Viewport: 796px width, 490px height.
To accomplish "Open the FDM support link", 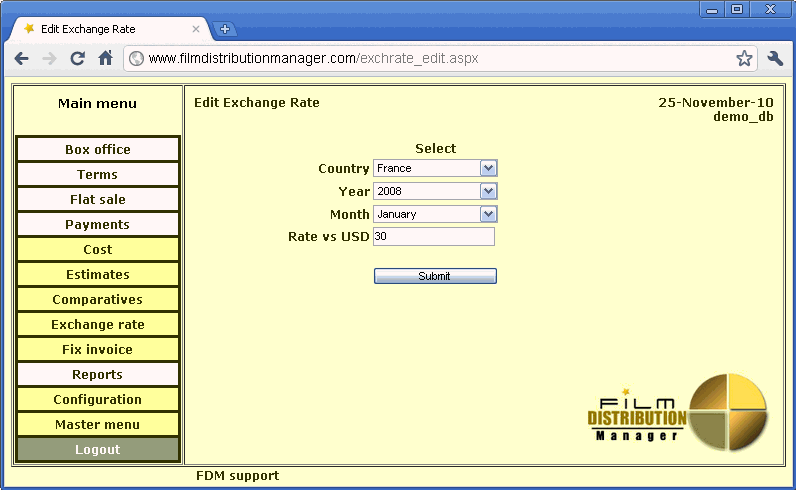I will click(x=237, y=476).
